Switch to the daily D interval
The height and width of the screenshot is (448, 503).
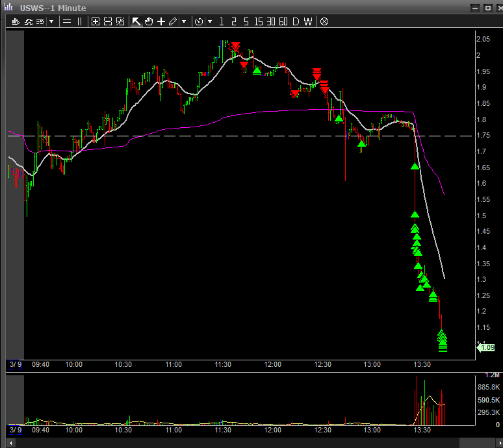[296, 21]
